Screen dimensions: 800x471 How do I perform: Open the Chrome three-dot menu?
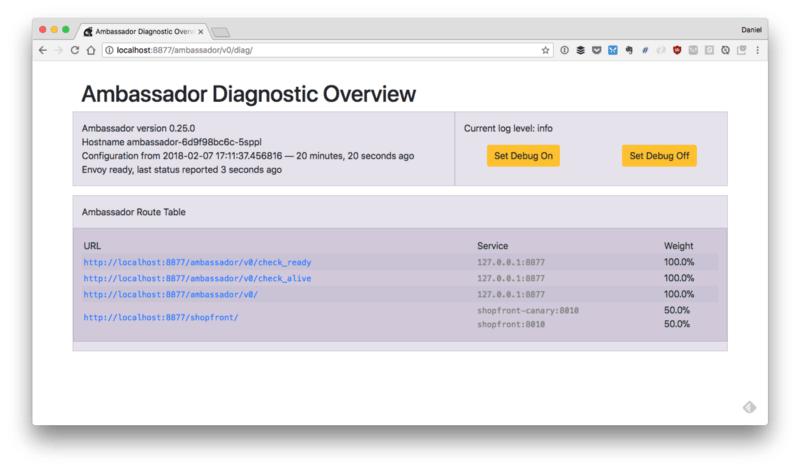pyautogui.click(x=757, y=50)
